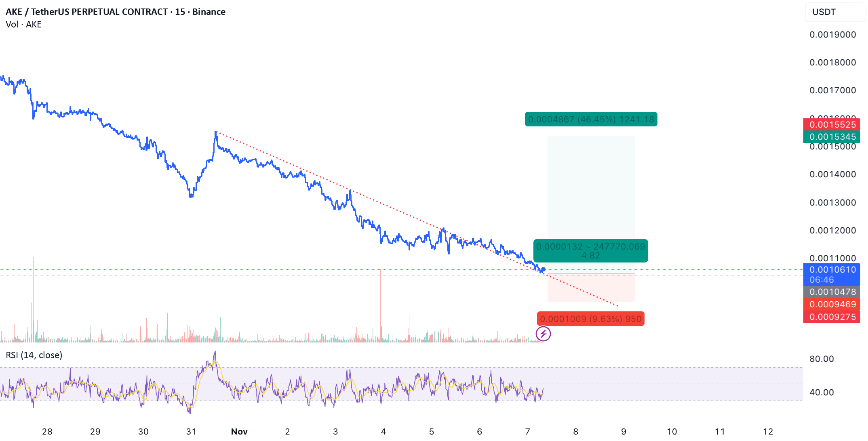Click the red 9.63% stop loss label

[x=590, y=319]
